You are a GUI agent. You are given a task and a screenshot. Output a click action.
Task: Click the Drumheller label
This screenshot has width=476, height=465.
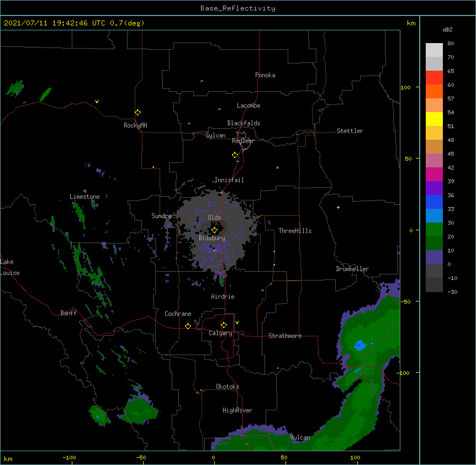[x=352, y=269]
